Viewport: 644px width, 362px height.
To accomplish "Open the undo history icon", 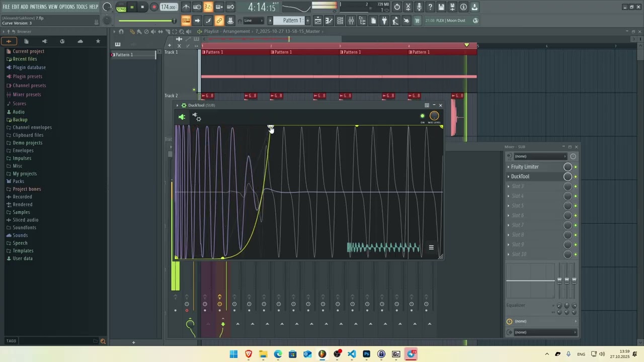I will pyautogui.click(x=397, y=7).
